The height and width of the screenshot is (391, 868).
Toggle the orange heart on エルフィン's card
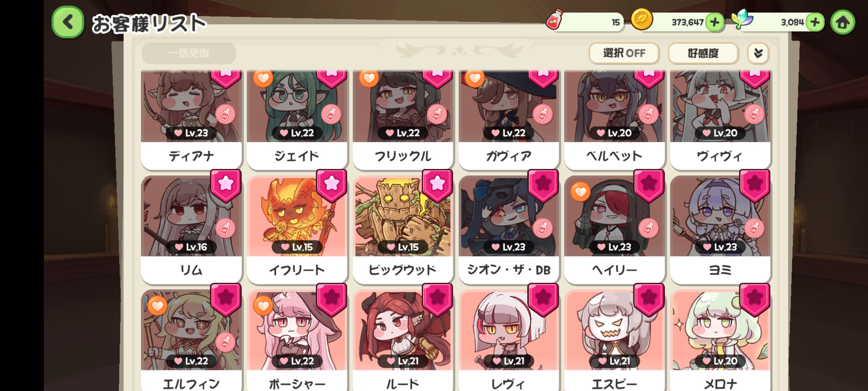[x=157, y=306]
